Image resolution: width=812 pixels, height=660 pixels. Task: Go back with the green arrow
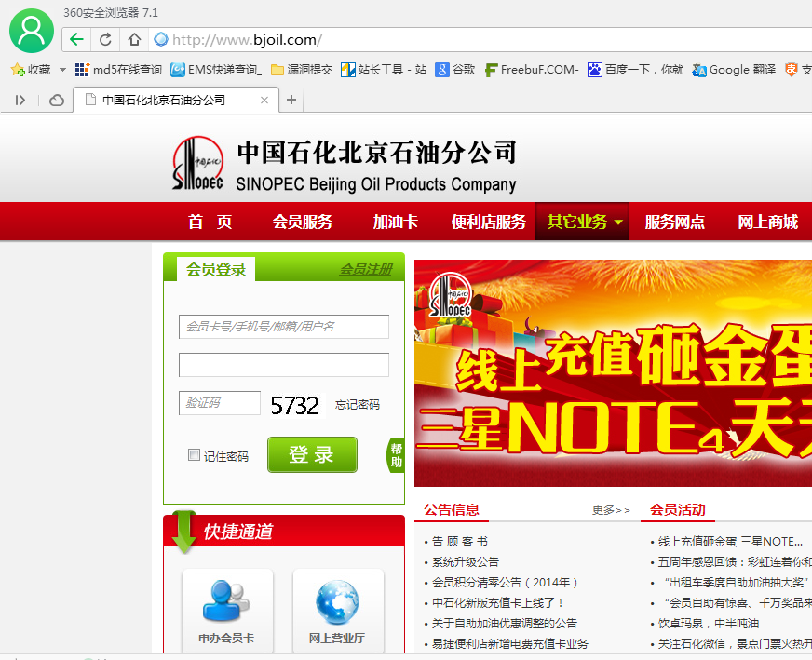pyautogui.click(x=76, y=39)
